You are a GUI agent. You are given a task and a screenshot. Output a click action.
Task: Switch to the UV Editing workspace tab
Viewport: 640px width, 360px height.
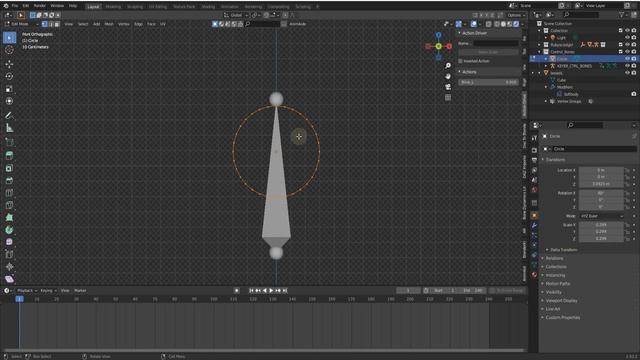click(x=158, y=7)
